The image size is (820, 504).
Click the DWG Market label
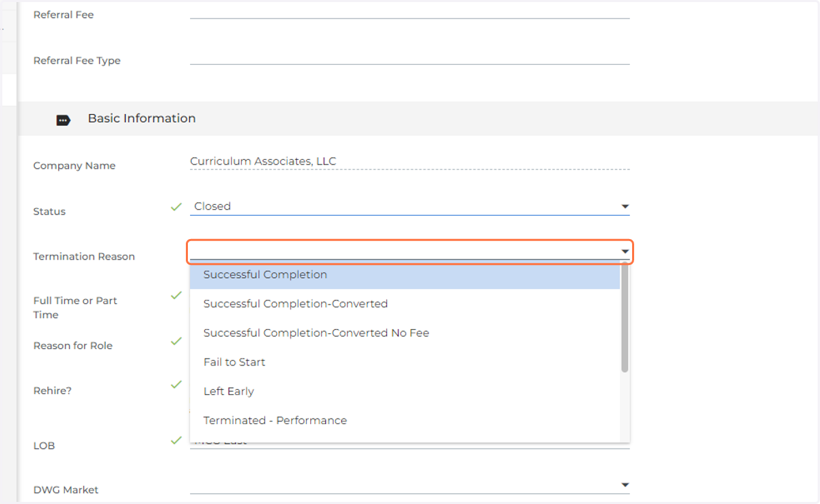(x=66, y=490)
